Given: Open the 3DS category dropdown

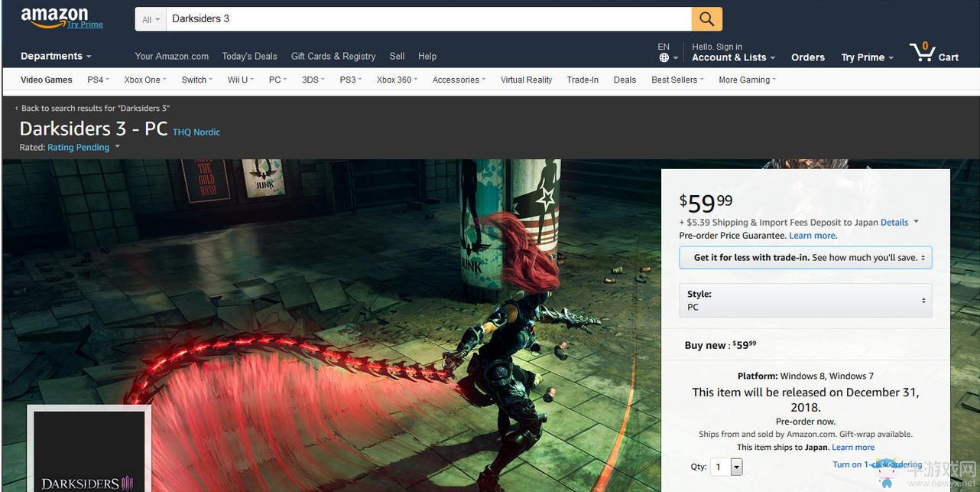Looking at the screenshot, I should [313, 80].
